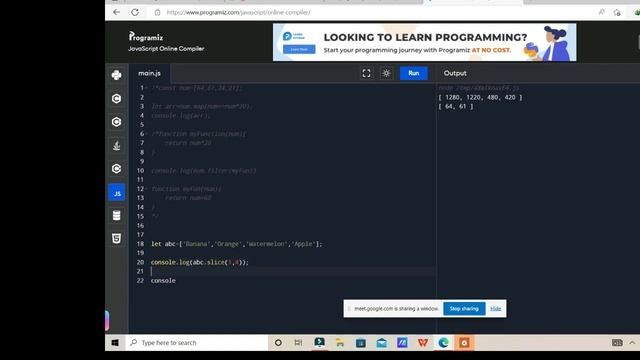The height and width of the screenshot is (360, 640).
Task: Show hidden system tray icons
Action: coord(632,343)
